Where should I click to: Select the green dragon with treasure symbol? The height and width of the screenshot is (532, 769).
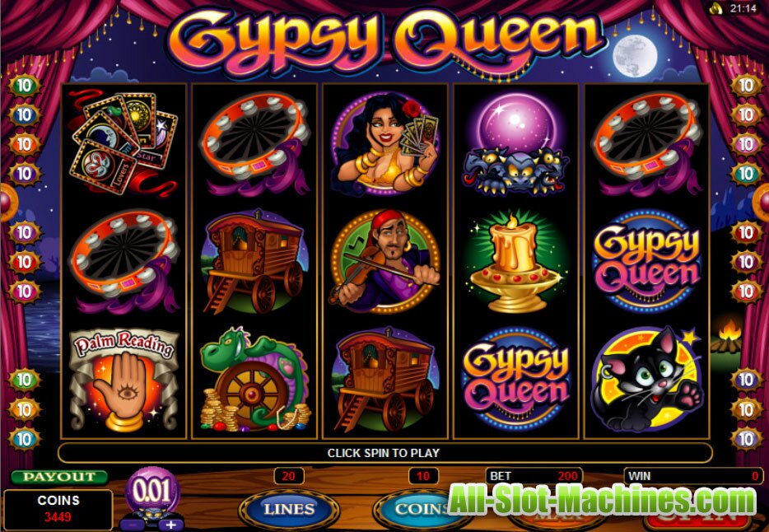coord(254,380)
